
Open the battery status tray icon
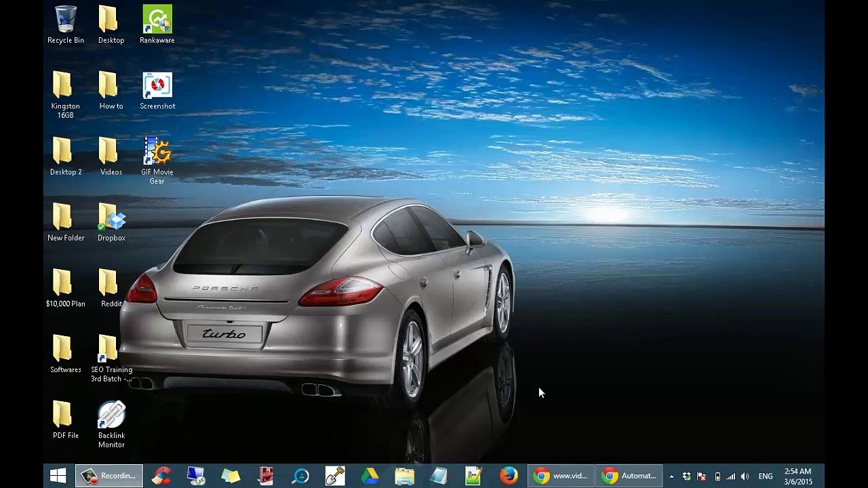[717, 476]
